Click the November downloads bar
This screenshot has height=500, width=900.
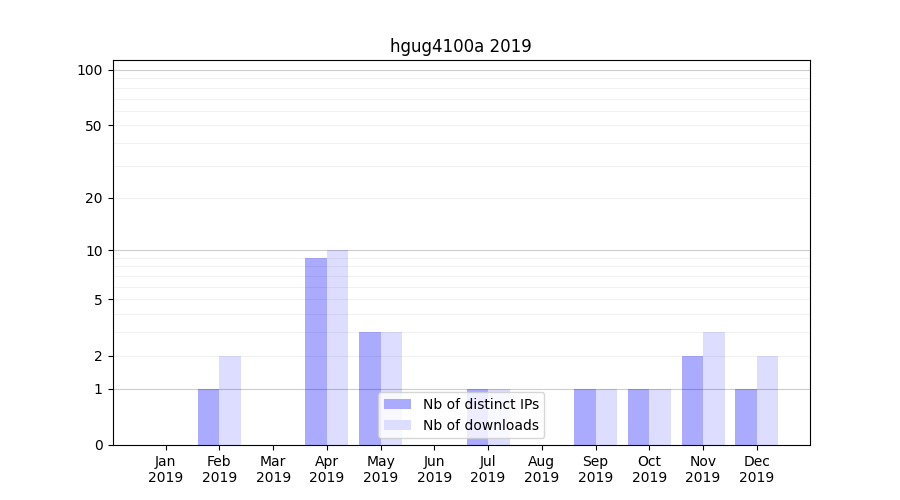713,388
